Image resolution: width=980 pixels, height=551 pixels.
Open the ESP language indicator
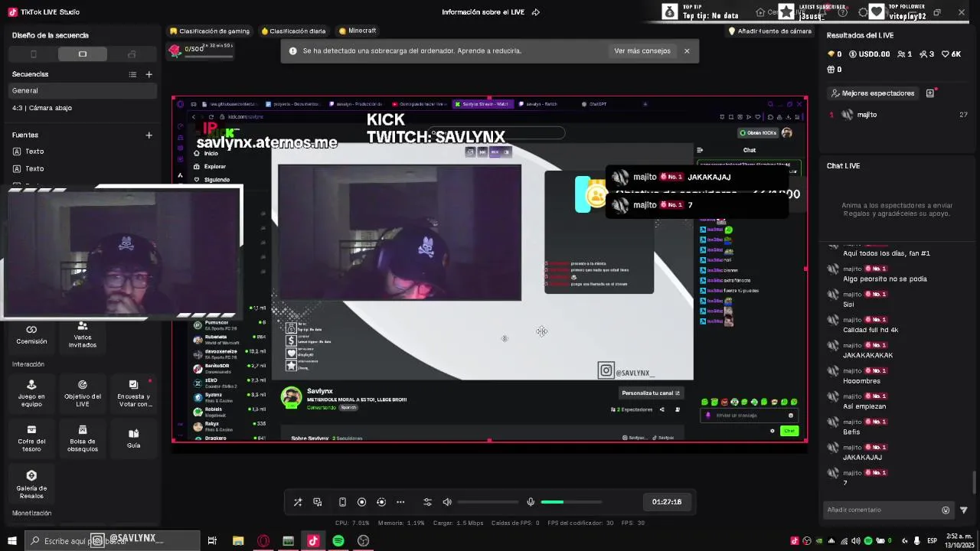click(932, 541)
